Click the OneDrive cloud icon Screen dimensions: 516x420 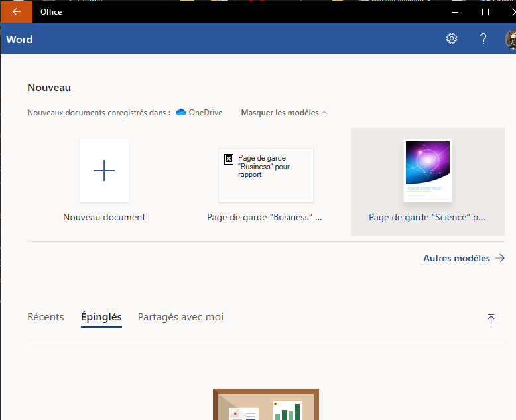click(181, 112)
